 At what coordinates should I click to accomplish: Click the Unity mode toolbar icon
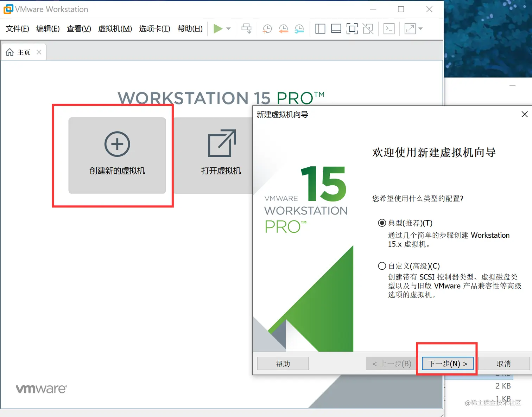[368, 29]
